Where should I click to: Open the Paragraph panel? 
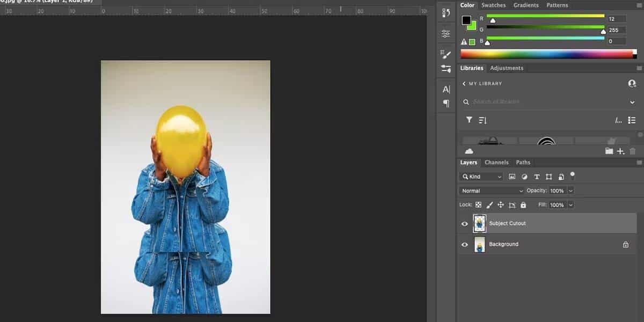click(x=445, y=104)
